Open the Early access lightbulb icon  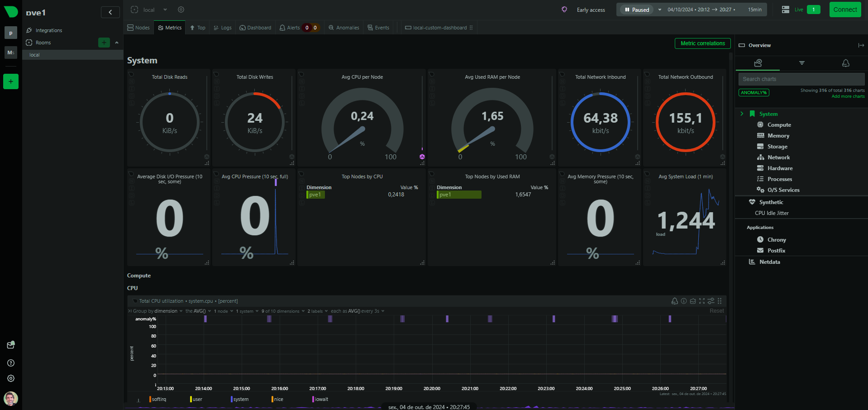pos(564,10)
